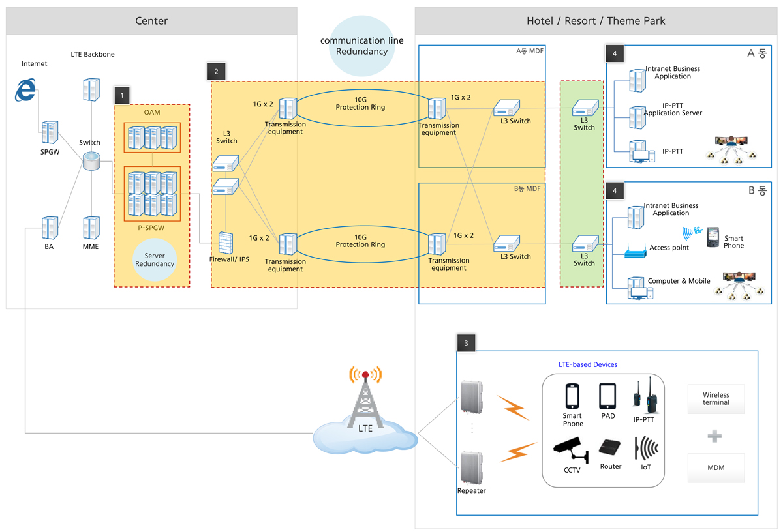Click the bottom Repeater unit icon
Screen dimensions: 783x532
coord(471,467)
